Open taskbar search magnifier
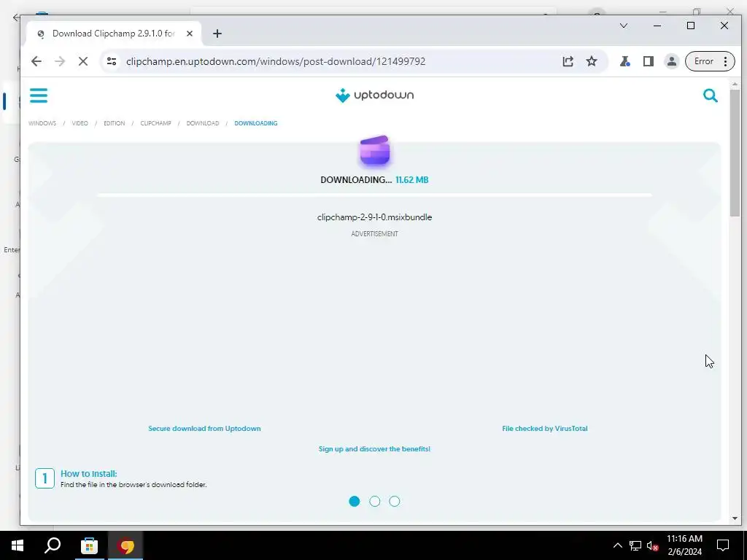Screen dimensions: 747x560 pyautogui.click(x=53, y=545)
